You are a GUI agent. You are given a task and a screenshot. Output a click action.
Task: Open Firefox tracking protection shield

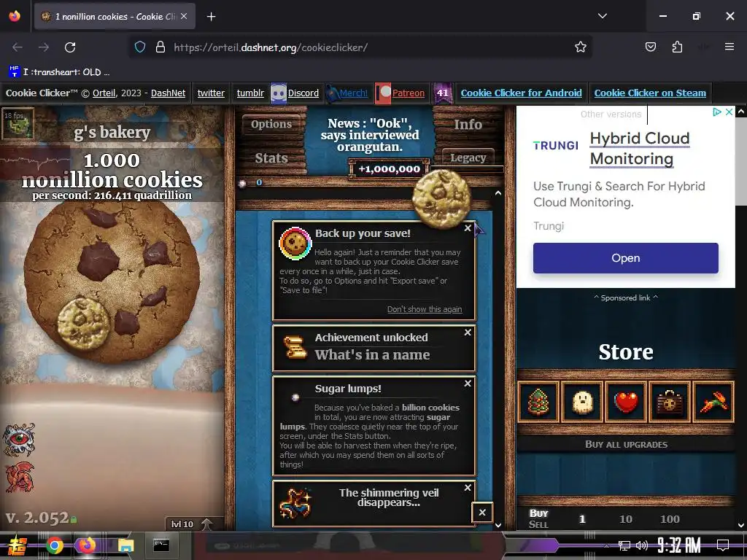click(x=139, y=47)
